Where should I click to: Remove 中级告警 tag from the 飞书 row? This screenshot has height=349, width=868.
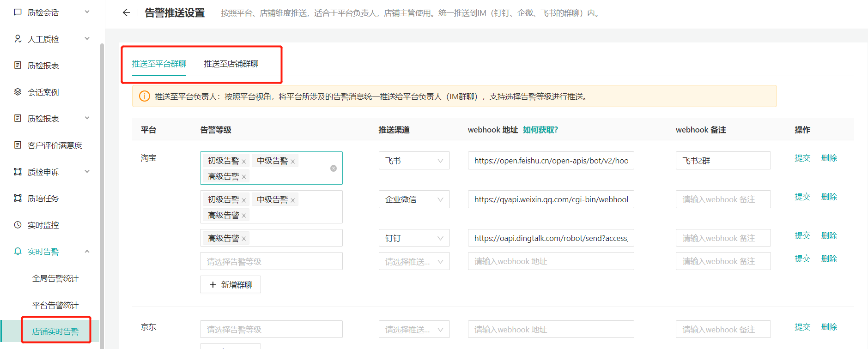(293, 162)
